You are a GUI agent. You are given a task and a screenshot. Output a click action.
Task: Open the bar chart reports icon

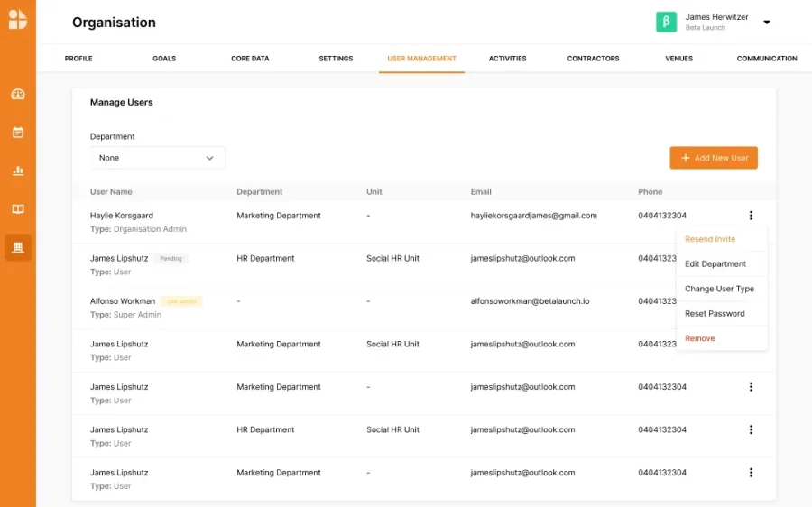click(18, 171)
